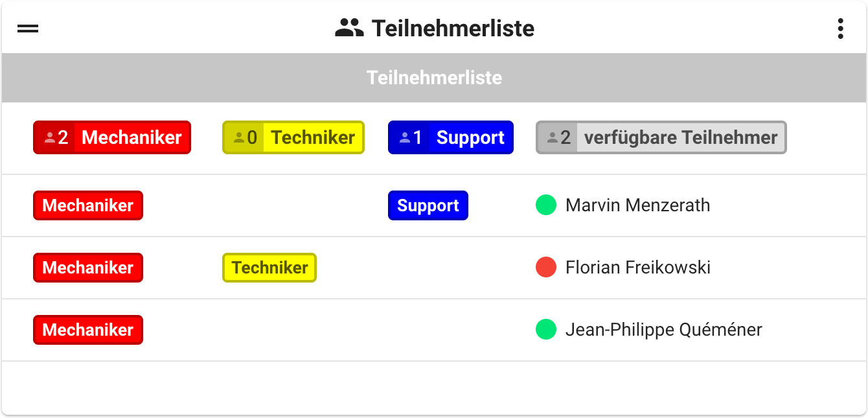868x418 pixels.
Task: Click red status dot for Florian Freikowski
Action: click(x=546, y=268)
